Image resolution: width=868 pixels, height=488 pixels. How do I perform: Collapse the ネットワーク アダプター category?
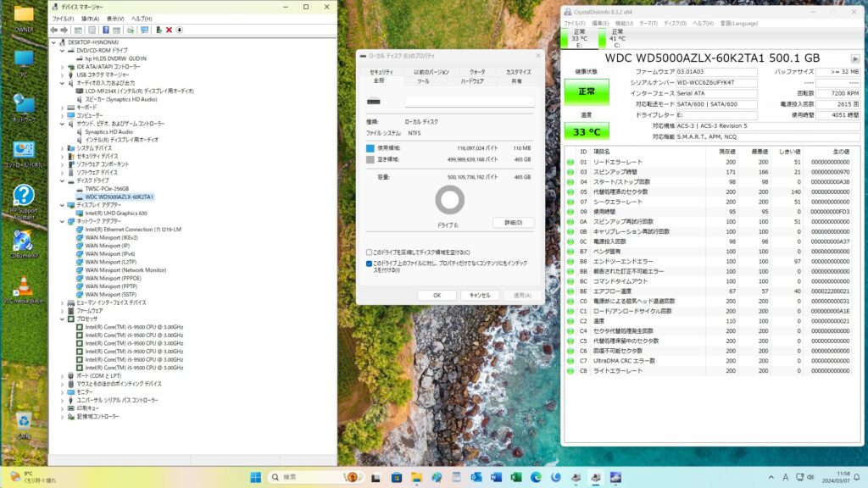[62, 221]
